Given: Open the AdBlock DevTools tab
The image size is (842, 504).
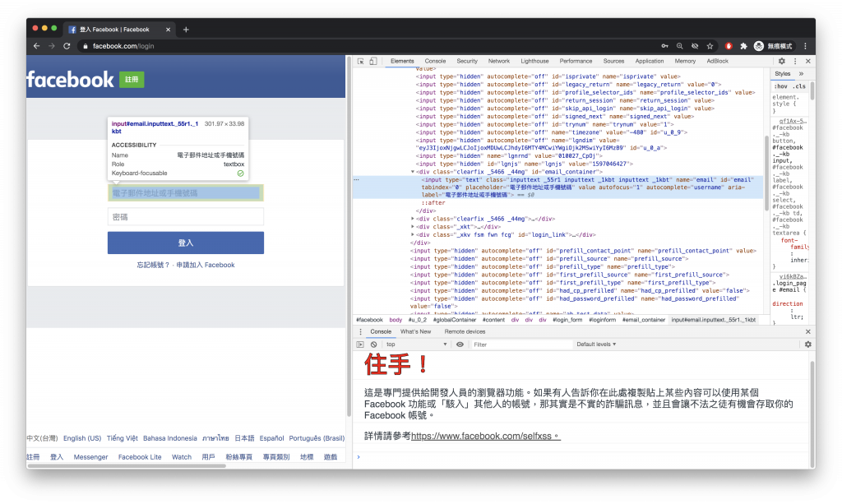Looking at the screenshot, I should [717, 61].
